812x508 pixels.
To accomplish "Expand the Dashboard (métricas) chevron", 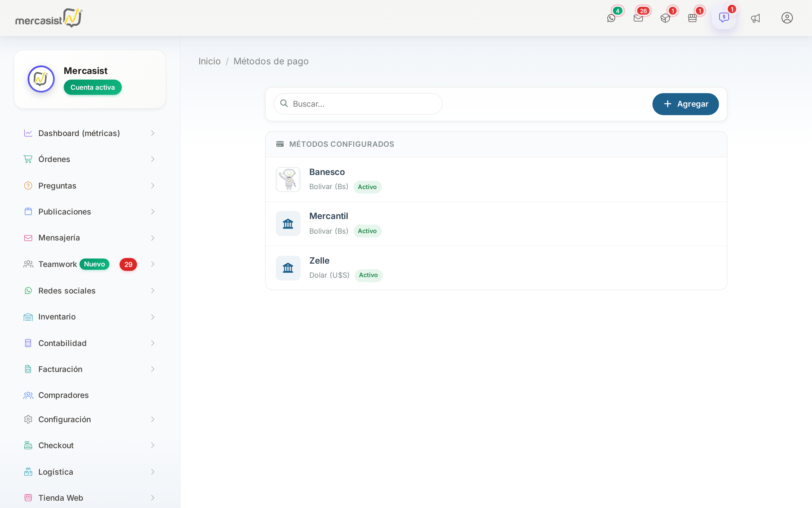I will coord(153,133).
